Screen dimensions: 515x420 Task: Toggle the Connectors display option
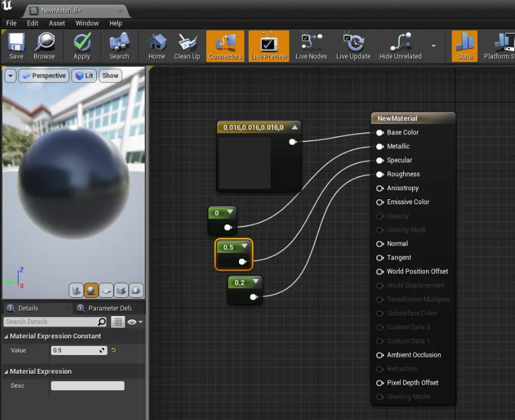coord(225,46)
